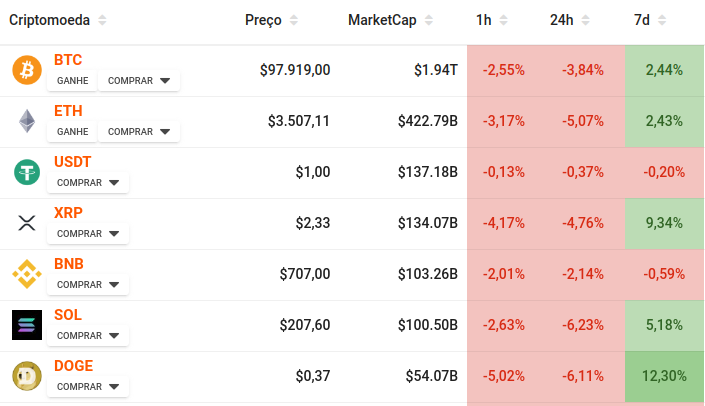Click the XRP logo icon
Screen dimensions: 705x406
(x=26, y=223)
